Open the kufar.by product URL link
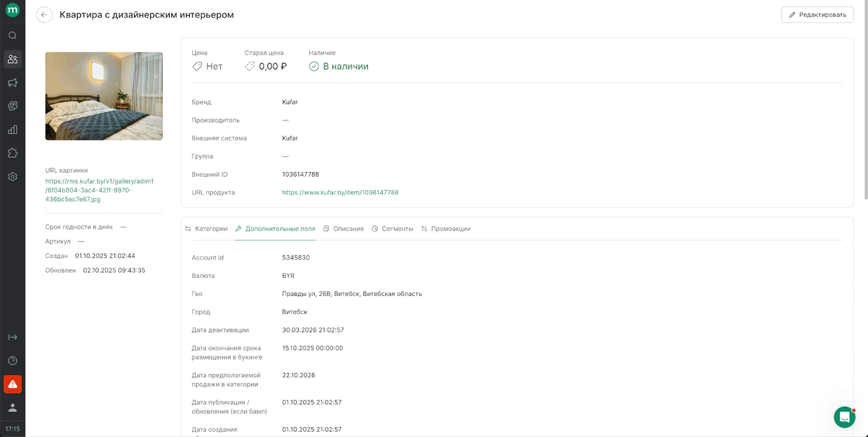The width and height of the screenshot is (868, 437). point(340,193)
